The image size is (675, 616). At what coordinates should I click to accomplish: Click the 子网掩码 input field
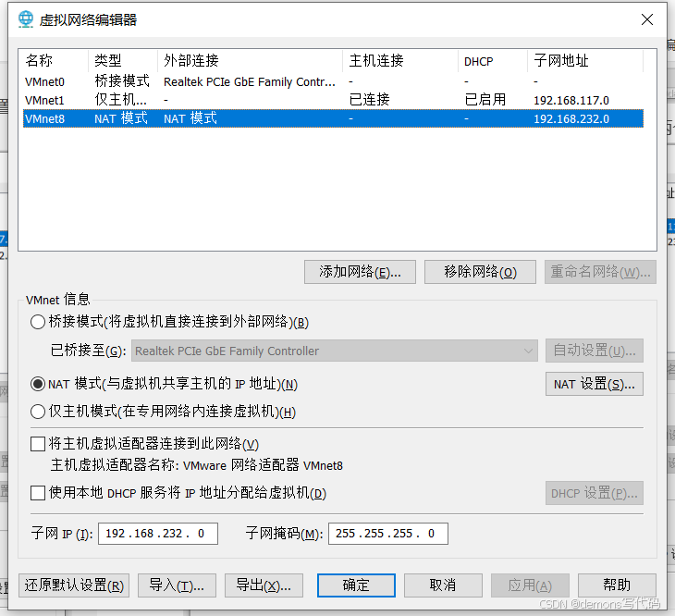point(388,534)
